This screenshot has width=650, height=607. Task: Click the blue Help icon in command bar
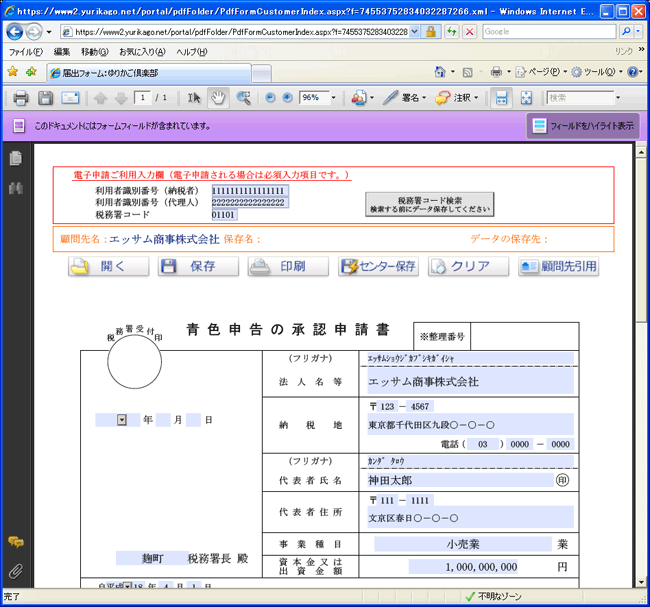[x=633, y=72]
